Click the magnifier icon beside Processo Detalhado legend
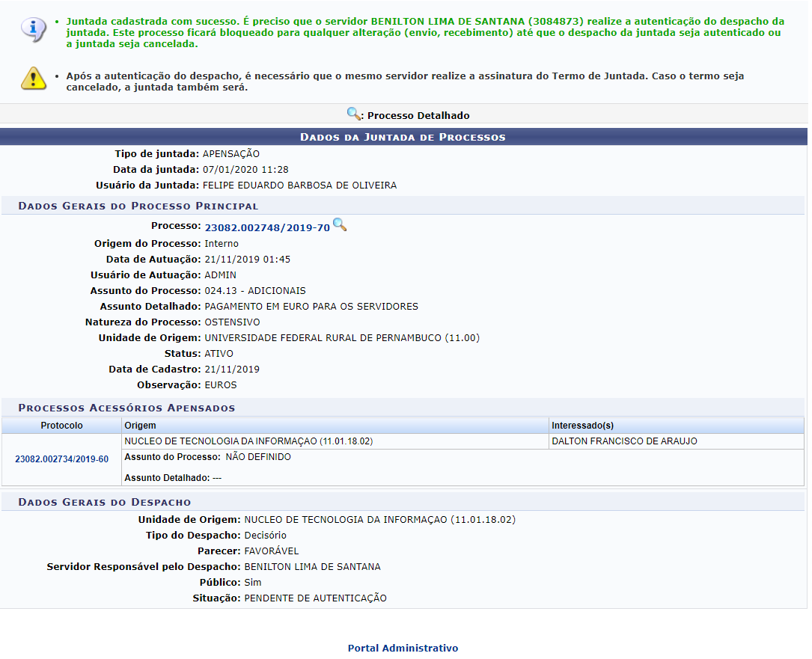This screenshot has width=812, height=659. [x=354, y=114]
